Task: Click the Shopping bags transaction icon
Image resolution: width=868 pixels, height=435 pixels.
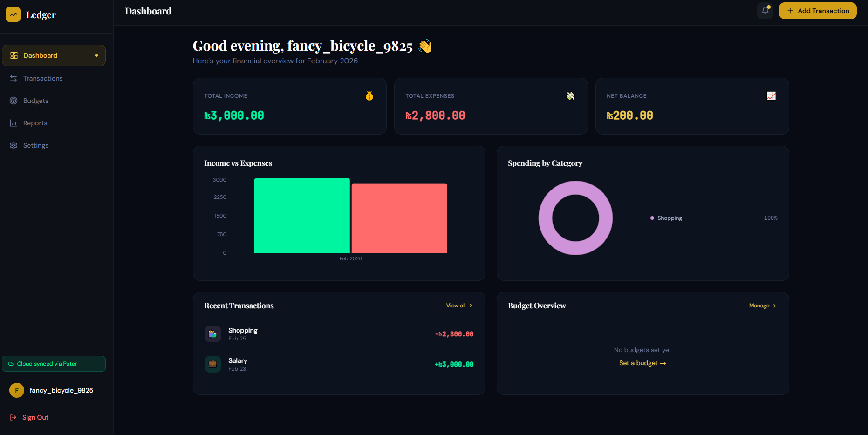Action: tap(213, 334)
